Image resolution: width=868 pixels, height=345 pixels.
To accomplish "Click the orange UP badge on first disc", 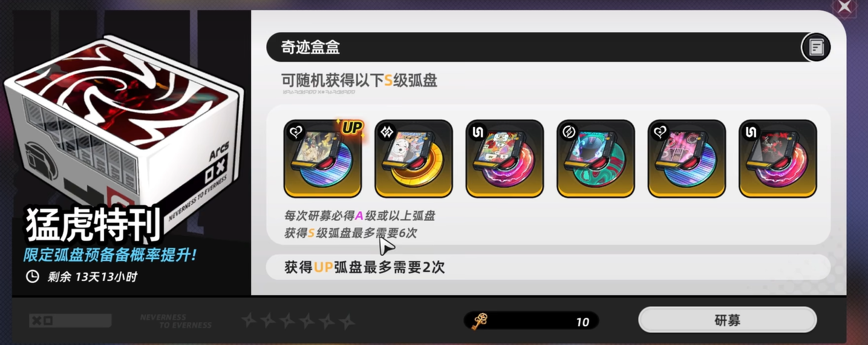I will pos(351,128).
